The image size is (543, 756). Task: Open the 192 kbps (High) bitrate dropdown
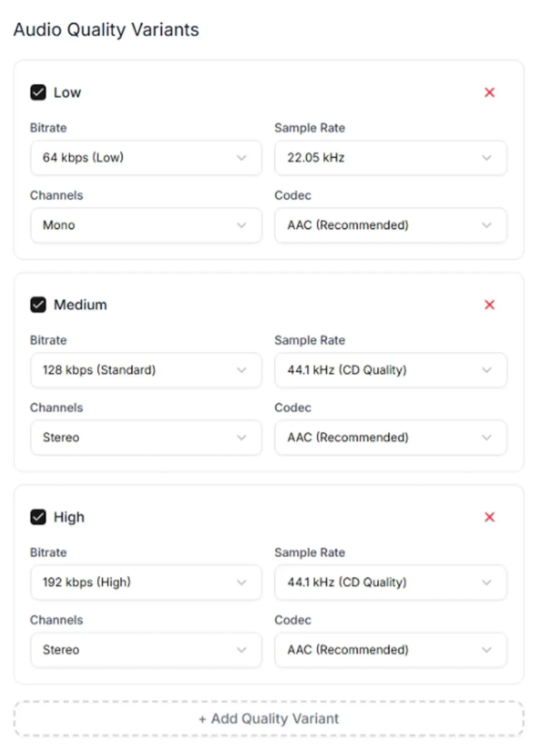pyautogui.click(x=146, y=582)
